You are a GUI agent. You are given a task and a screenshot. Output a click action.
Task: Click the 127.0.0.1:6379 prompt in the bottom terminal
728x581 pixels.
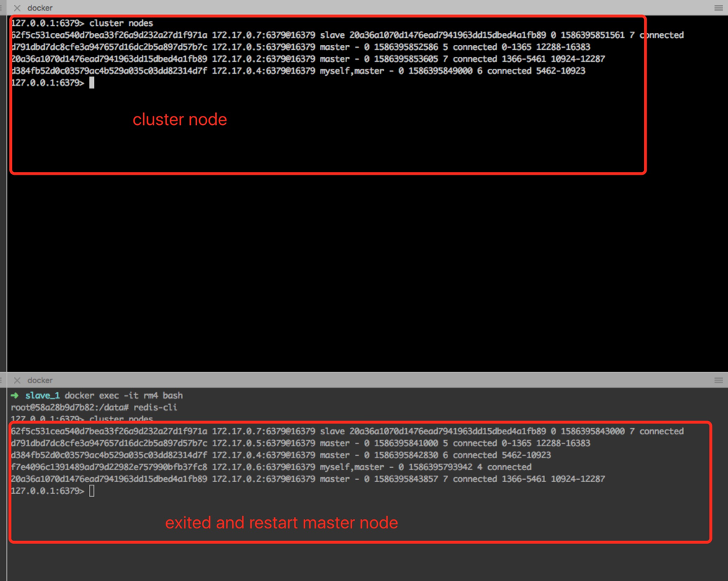pos(43,490)
